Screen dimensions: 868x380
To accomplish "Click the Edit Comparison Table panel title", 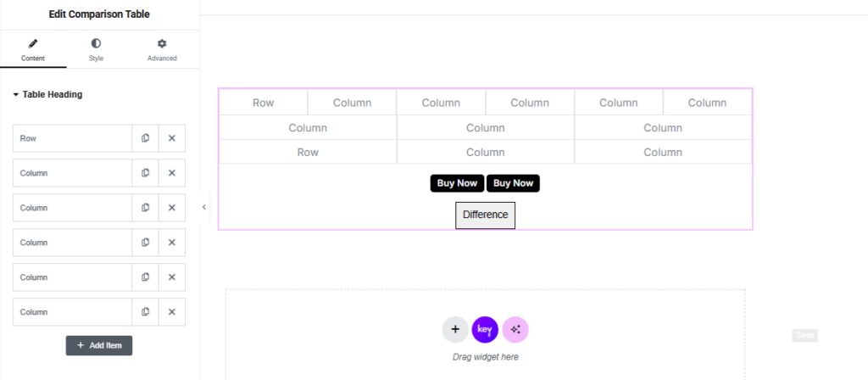I will pos(99,14).
